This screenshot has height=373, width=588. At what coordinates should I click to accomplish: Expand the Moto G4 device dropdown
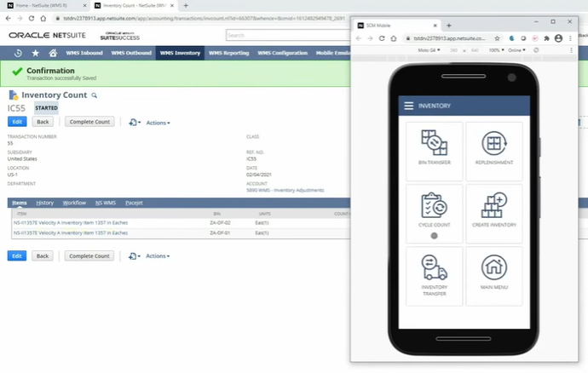[429, 50]
